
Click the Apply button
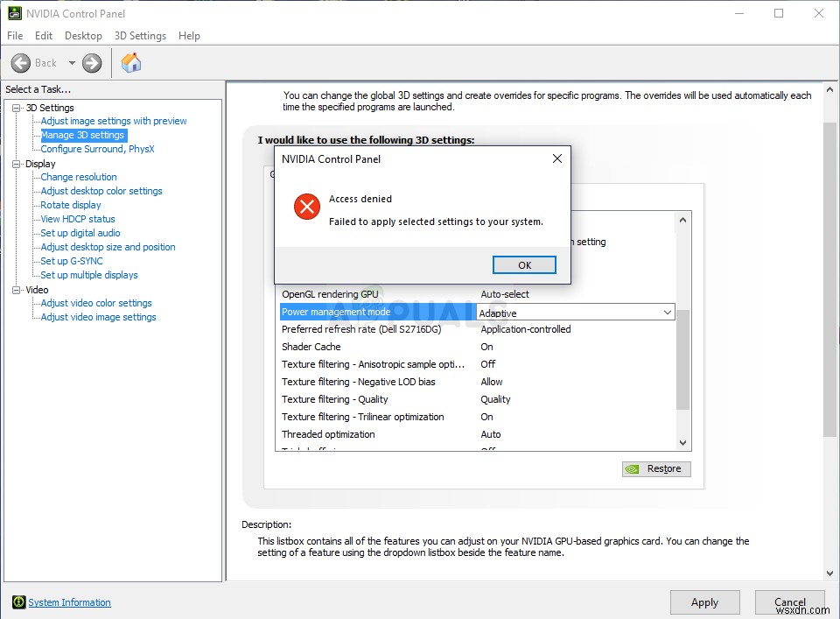click(704, 602)
